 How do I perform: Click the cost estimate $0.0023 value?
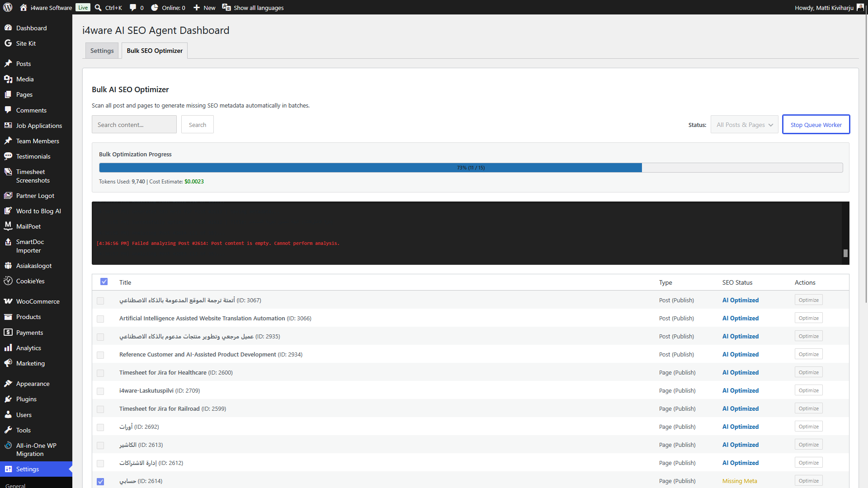coord(194,181)
